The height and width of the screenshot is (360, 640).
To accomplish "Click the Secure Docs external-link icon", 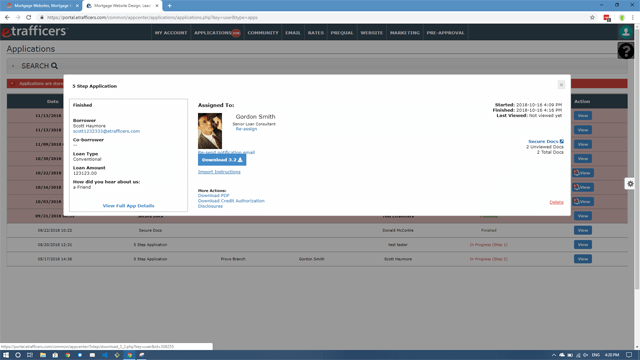I will [562, 141].
